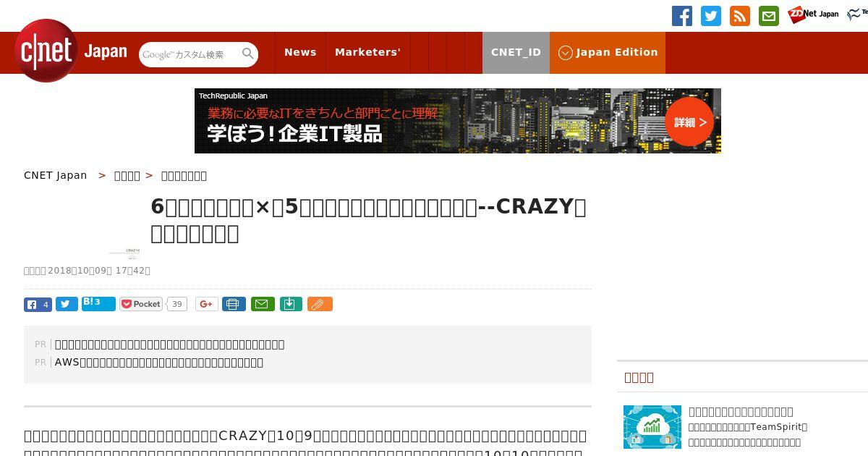
Task: Open the Marketers' menu
Action: (x=367, y=52)
